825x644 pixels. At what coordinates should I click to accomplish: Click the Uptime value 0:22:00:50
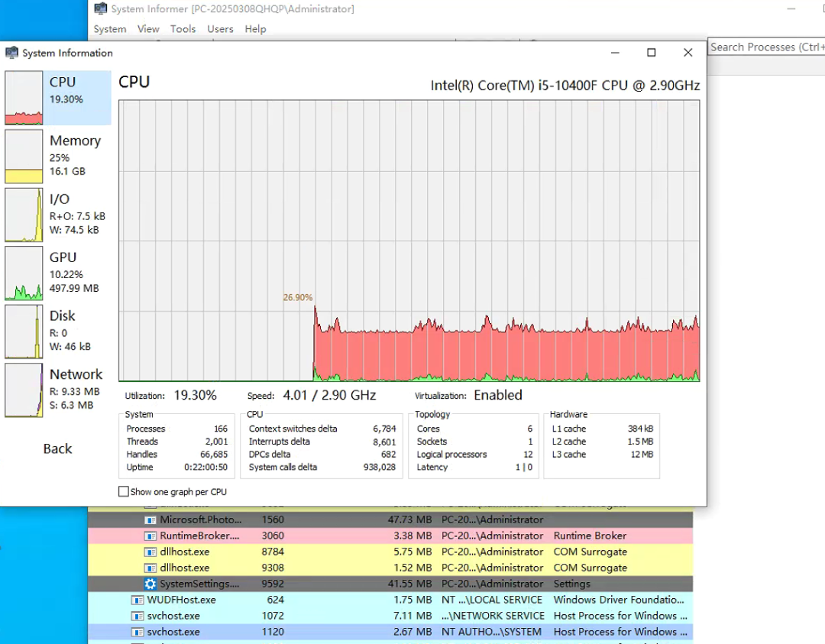point(206,468)
